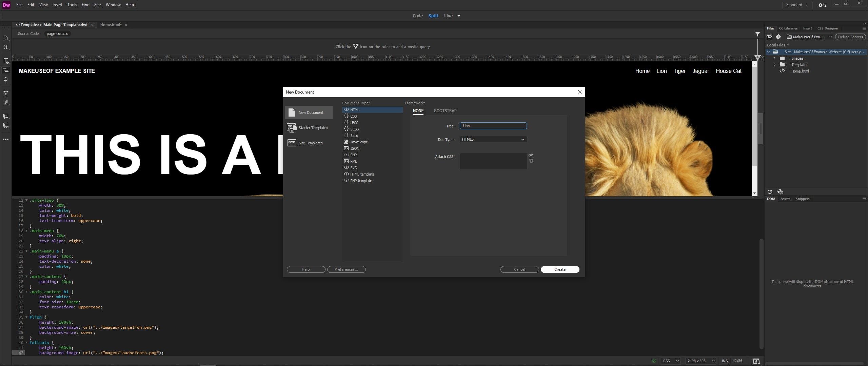868x366 pixels.
Task: Toggle the media query filter icon on ruler
Action: pyautogui.click(x=757, y=34)
